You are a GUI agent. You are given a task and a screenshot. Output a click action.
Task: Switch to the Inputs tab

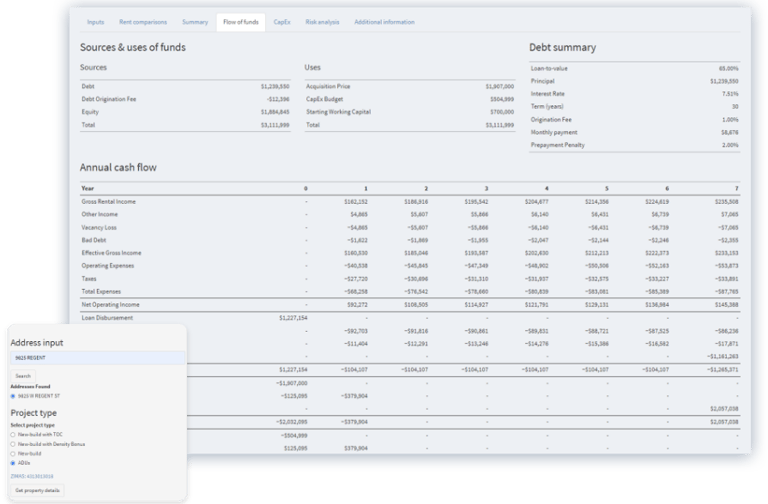(x=96, y=22)
